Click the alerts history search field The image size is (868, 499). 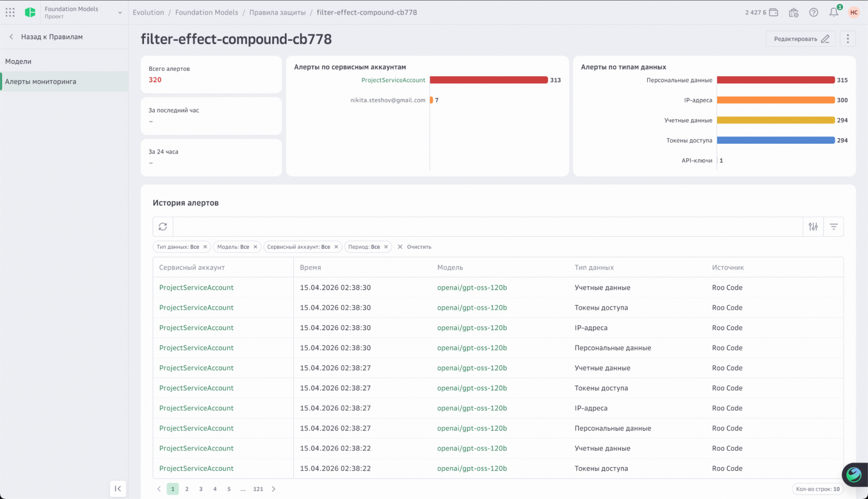[x=488, y=227]
